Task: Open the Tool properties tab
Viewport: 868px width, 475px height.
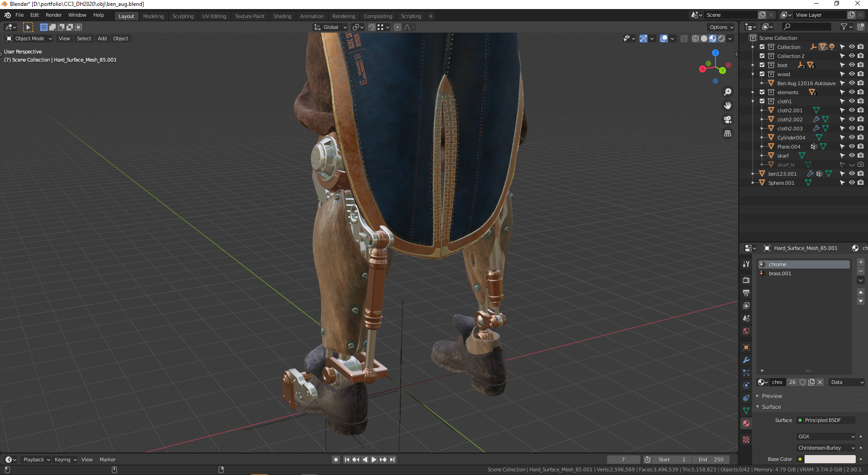Action: coord(746,264)
